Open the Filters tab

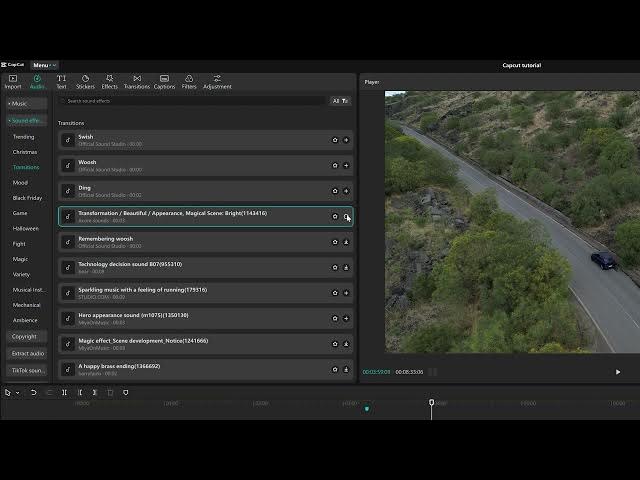(x=189, y=82)
